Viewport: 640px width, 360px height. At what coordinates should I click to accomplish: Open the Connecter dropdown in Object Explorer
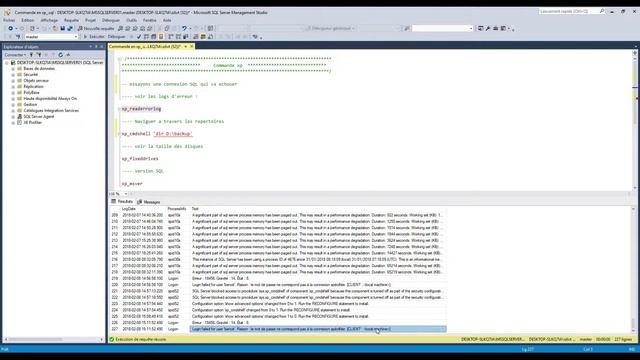(x=15, y=55)
